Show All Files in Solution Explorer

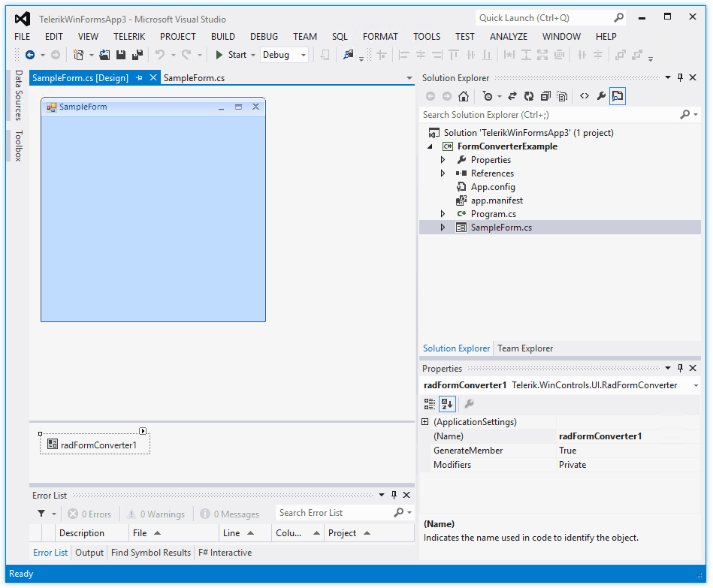[x=562, y=95]
